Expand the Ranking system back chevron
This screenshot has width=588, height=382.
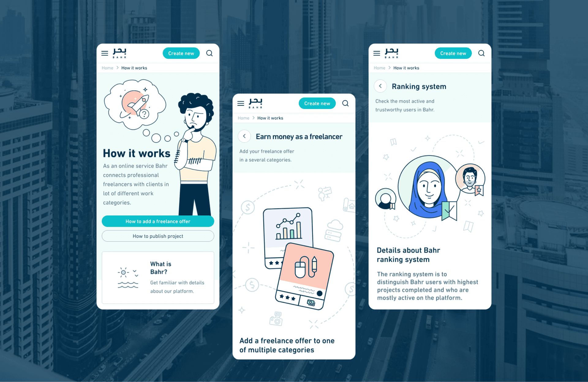click(x=379, y=87)
